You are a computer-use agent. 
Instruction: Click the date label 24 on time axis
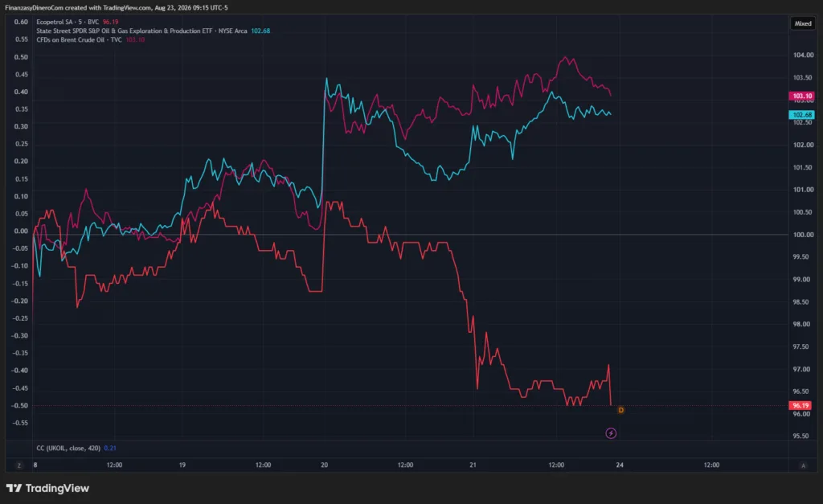(620, 465)
